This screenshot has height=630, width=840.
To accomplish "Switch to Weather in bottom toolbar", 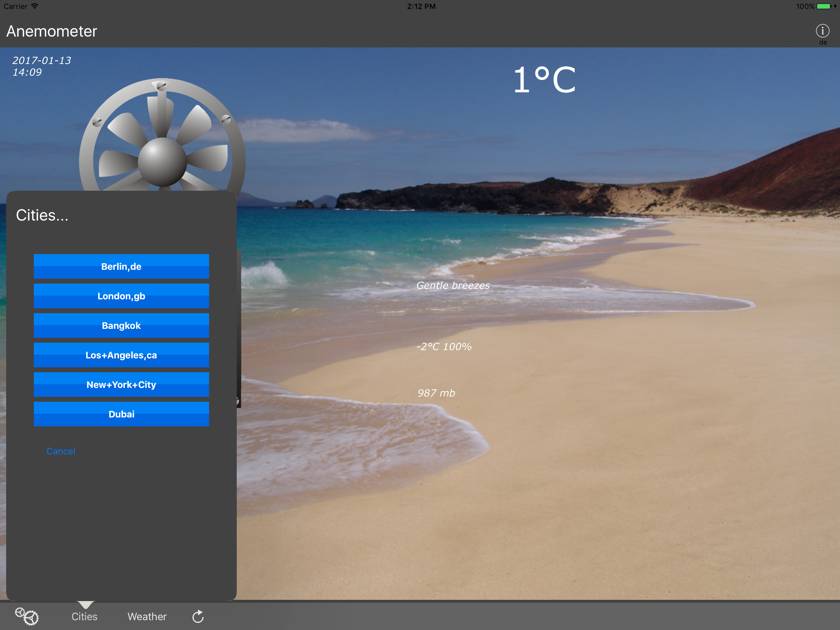I will [x=147, y=616].
